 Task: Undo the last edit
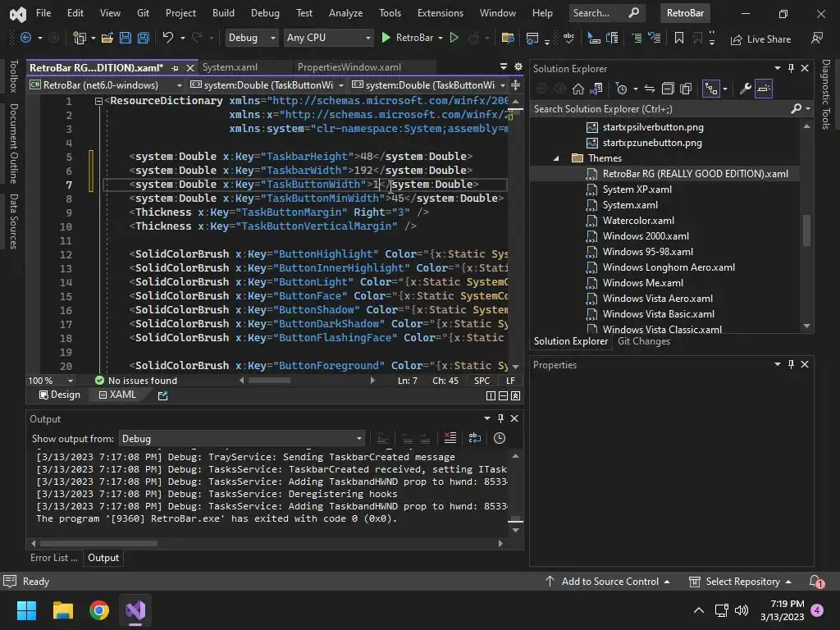tap(168, 38)
